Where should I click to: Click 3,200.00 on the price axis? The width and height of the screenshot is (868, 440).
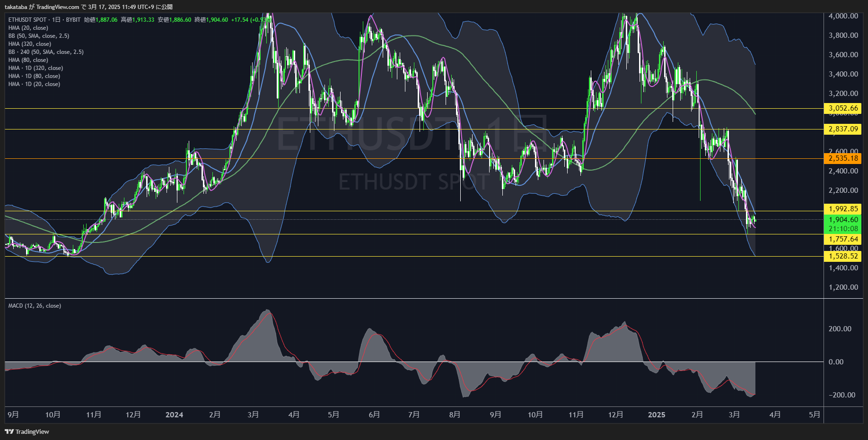pos(843,94)
